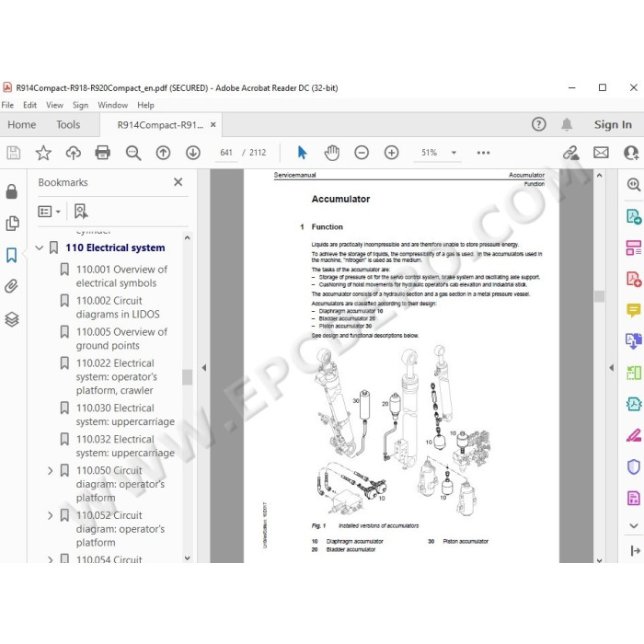644x644 pixels.
Task: Open zoom level dropdown arrow
Action: point(454,153)
